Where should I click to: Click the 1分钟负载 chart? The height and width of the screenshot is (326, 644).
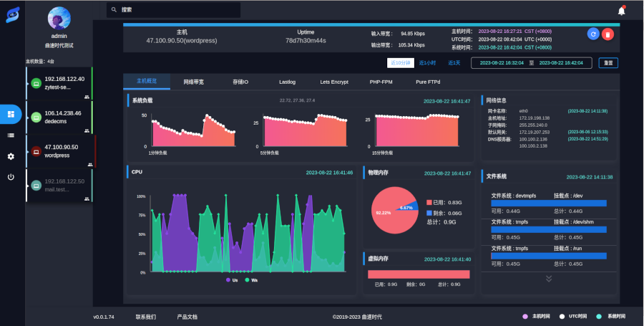click(194, 130)
